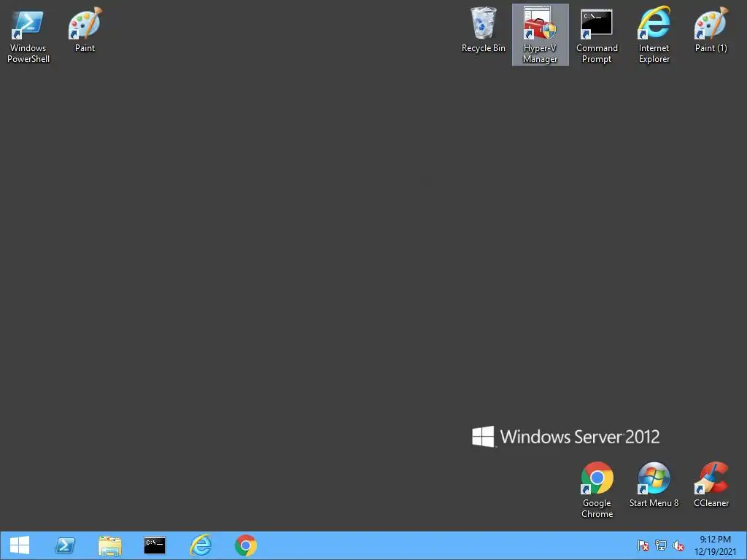Select the Paint (1) desktop shortcut
The width and height of the screenshot is (747, 560).
coord(711,29)
